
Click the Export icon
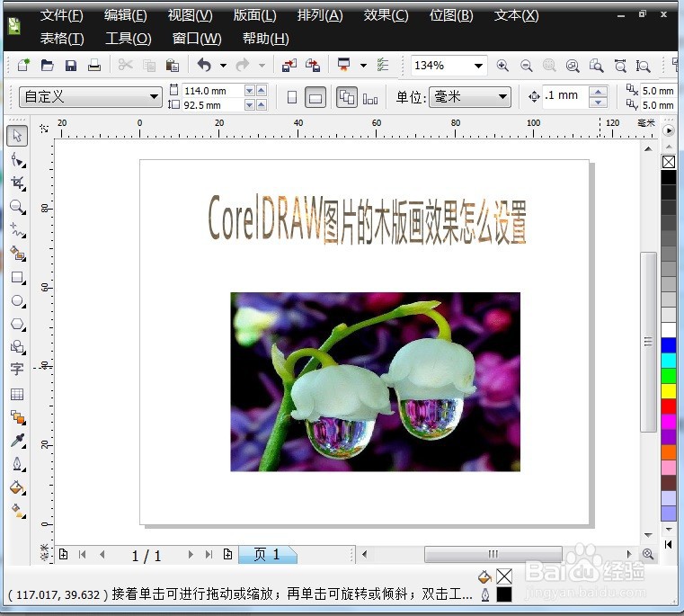313,66
